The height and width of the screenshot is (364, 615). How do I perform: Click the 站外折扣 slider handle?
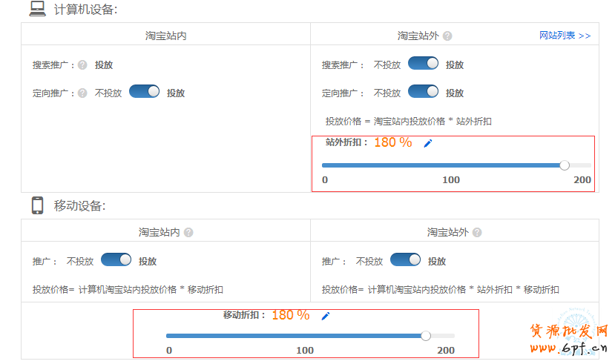point(565,165)
